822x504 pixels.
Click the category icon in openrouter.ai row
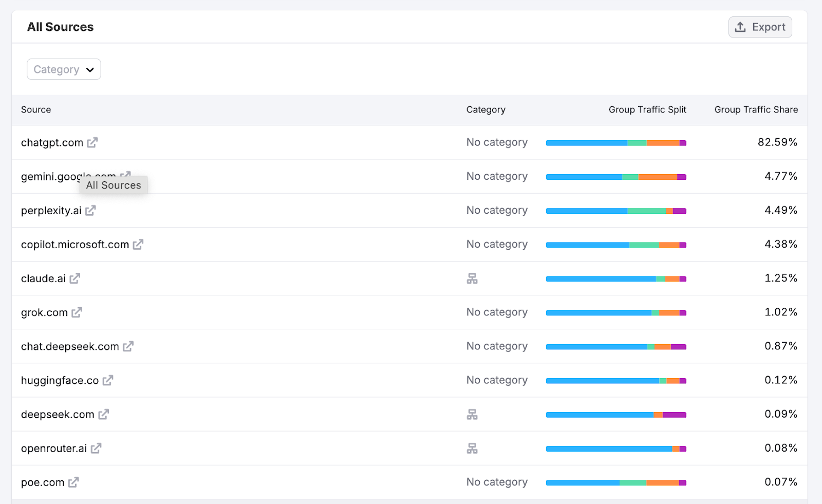473,449
